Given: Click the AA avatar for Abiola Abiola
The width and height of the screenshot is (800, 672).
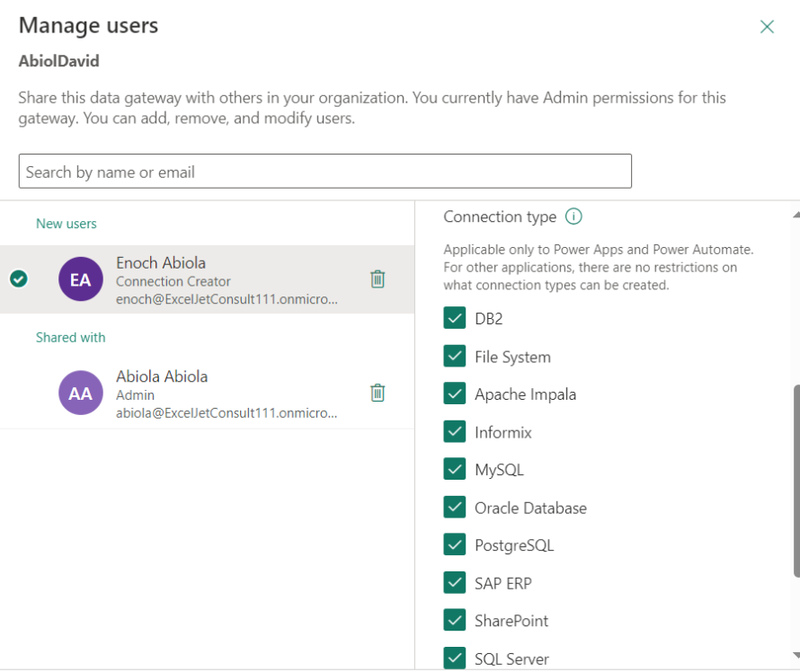Looking at the screenshot, I should 80,393.
